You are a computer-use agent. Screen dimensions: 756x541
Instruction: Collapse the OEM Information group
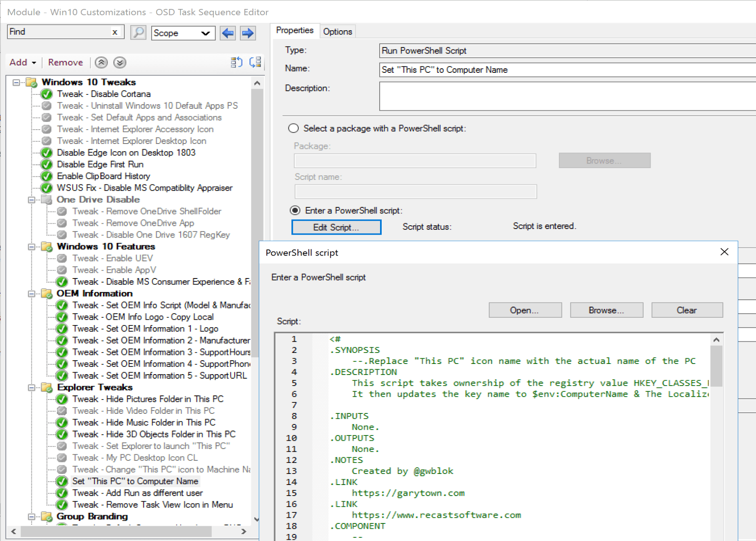coord(31,294)
